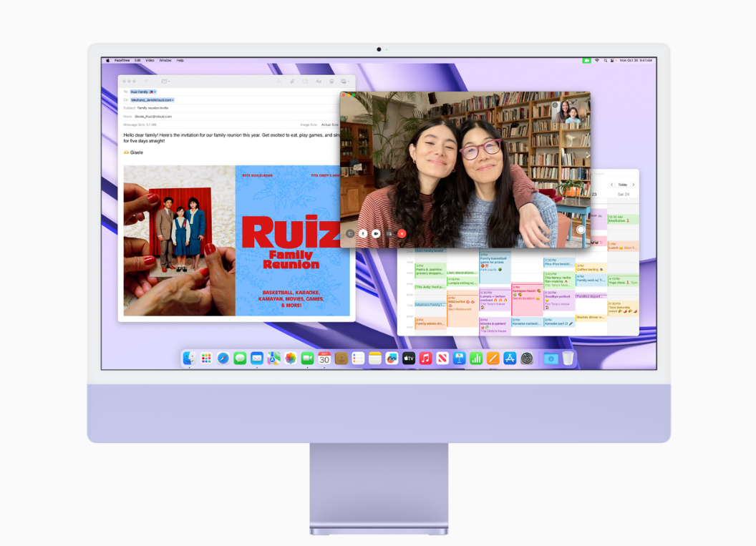Click the green camera indicator in menu bar
The height and width of the screenshot is (546, 756).
point(586,60)
